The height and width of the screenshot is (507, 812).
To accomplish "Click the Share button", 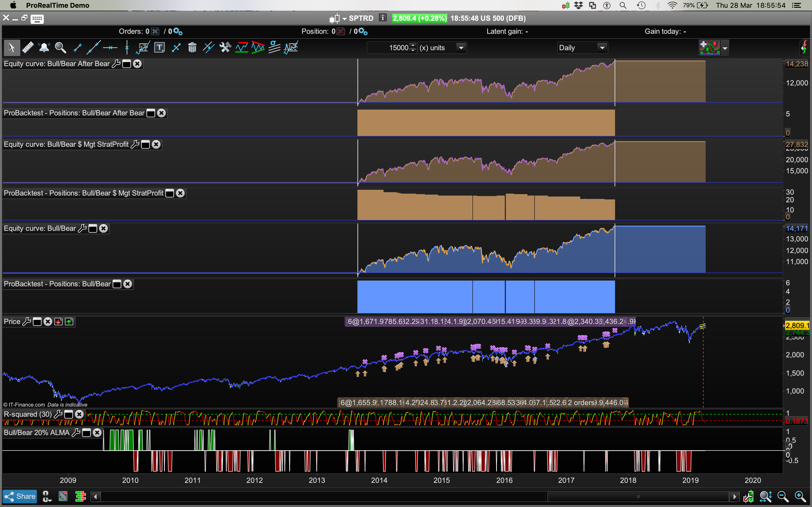I will [20, 496].
